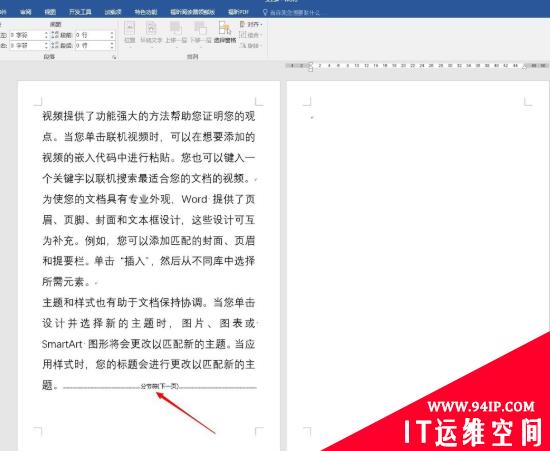This screenshot has height=451, width=550.
Task: Click the Send Backward (下移一层) icon
Action: coord(200,33)
